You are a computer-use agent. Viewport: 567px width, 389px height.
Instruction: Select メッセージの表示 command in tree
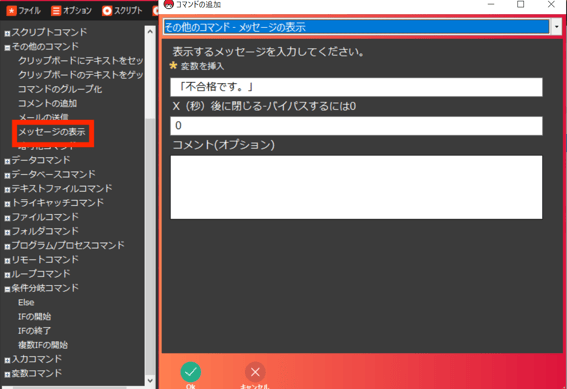(x=52, y=132)
